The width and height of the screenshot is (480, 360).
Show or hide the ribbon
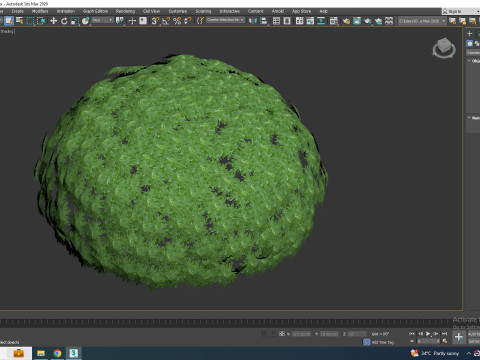[300, 21]
